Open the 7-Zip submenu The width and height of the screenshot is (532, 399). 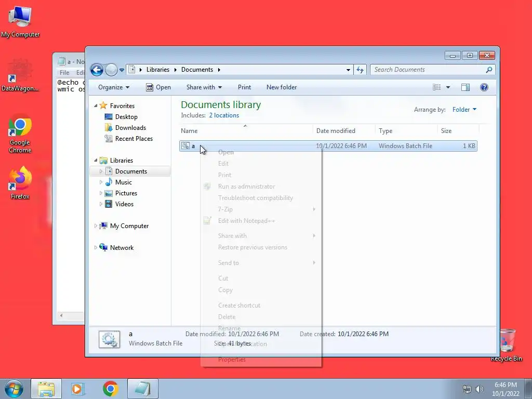click(x=261, y=209)
